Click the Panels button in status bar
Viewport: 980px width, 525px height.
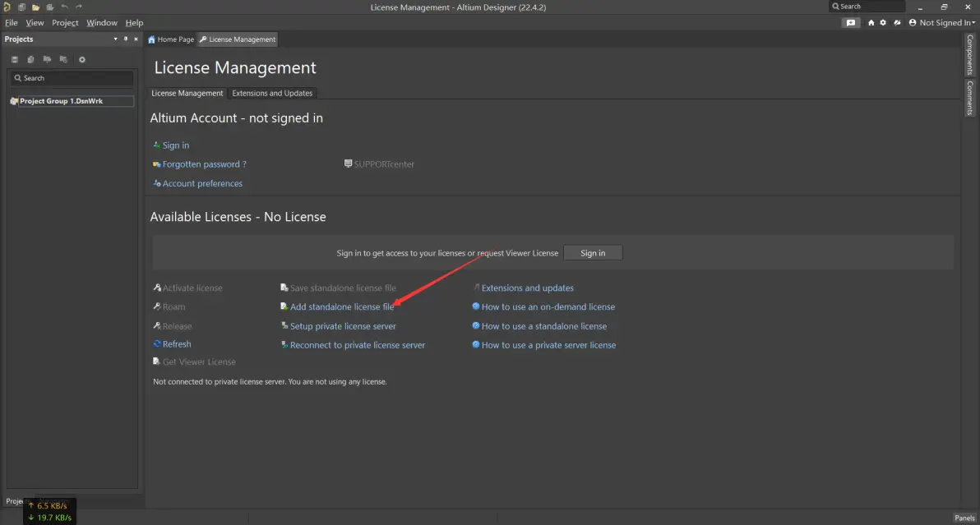pos(964,518)
